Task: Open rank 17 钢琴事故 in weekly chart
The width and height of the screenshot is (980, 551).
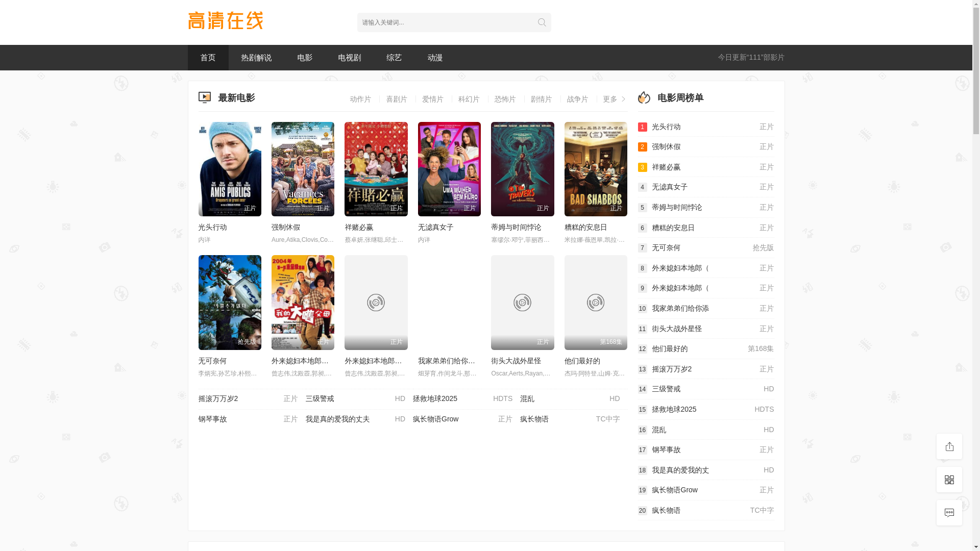Action: tap(706, 450)
